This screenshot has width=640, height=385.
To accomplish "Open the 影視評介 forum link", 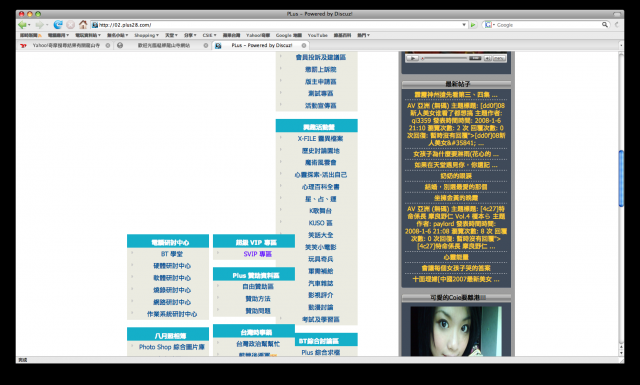I will [x=320, y=295].
